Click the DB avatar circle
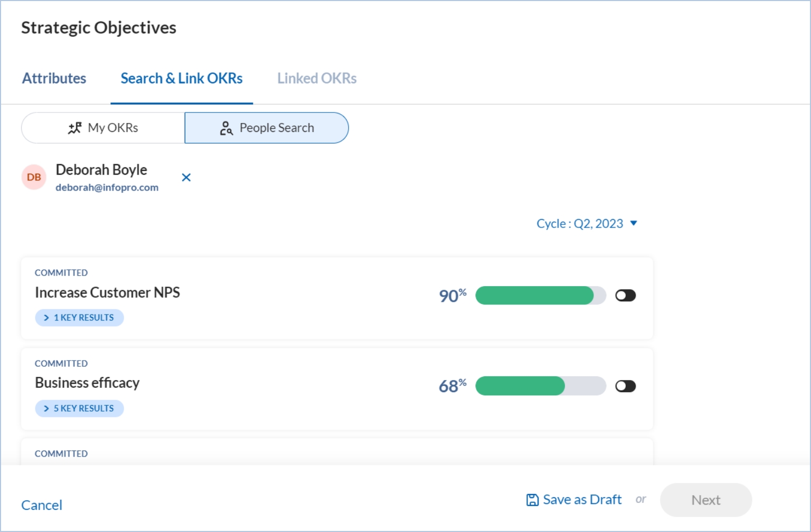 tap(34, 177)
